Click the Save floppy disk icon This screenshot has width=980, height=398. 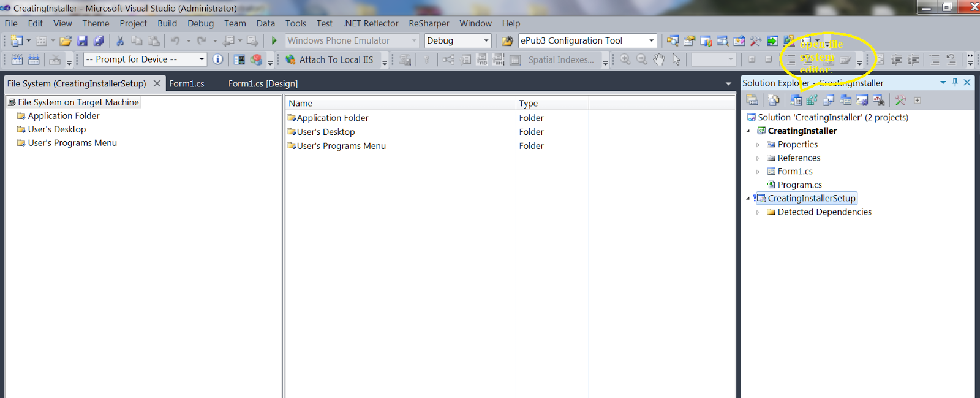tap(82, 41)
